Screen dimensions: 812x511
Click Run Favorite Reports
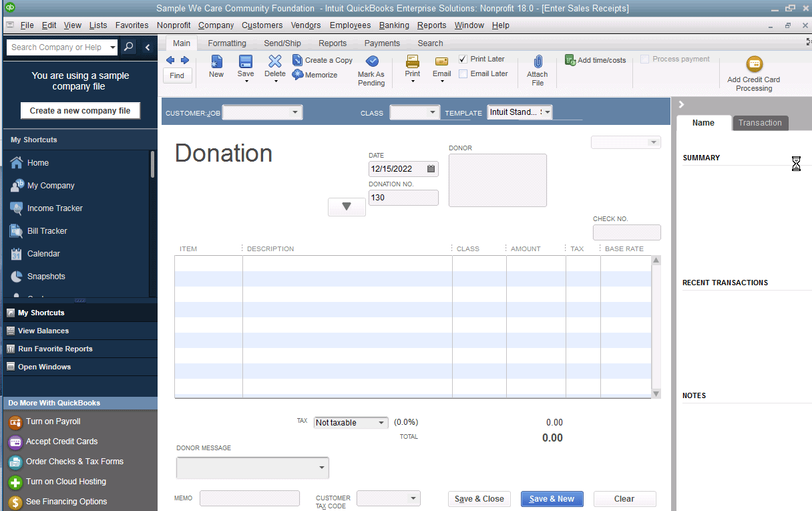point(55,349)
